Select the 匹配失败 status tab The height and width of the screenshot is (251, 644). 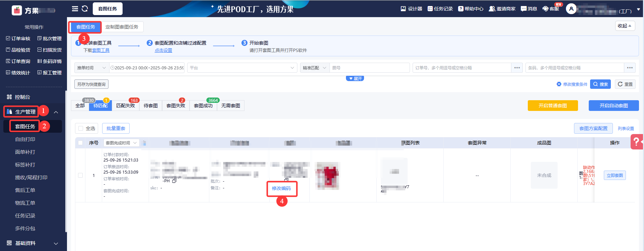[126, 106]
